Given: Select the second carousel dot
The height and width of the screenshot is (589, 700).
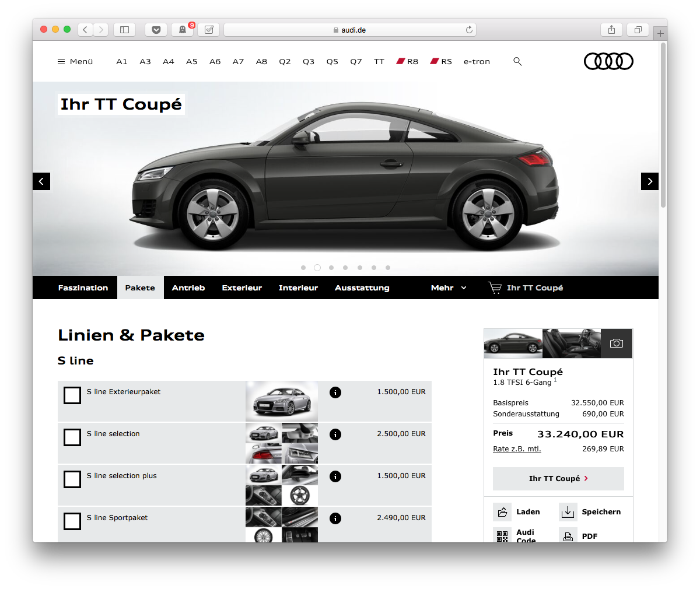Looking at the screenshot, I should [x=317, y=268].
